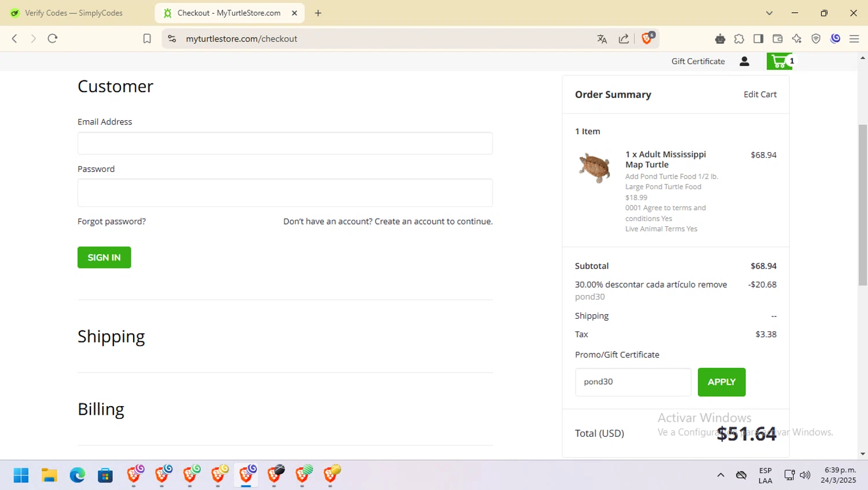Launch Microsoft Edge from taskbar
This screenshot has height=490, width=868.
coord(77,475)
